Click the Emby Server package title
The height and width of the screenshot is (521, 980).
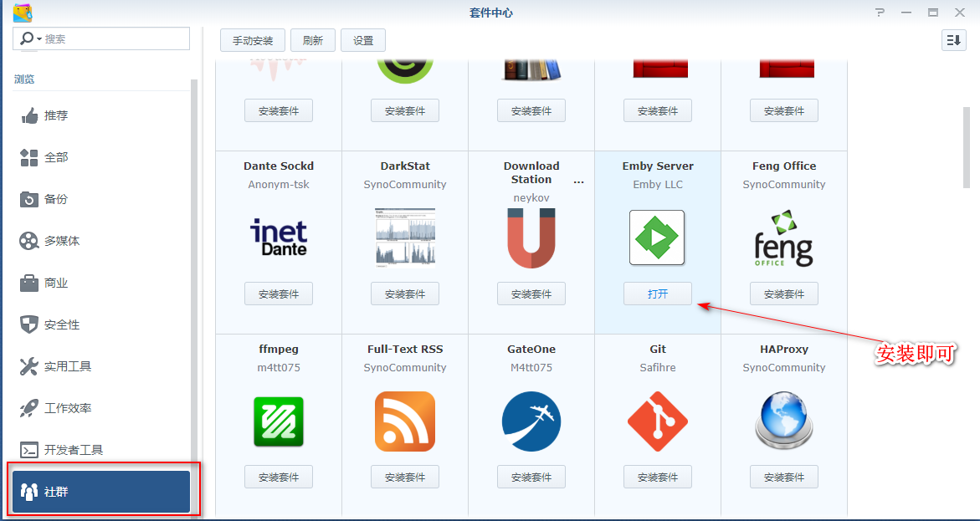[x=658, y=166]
